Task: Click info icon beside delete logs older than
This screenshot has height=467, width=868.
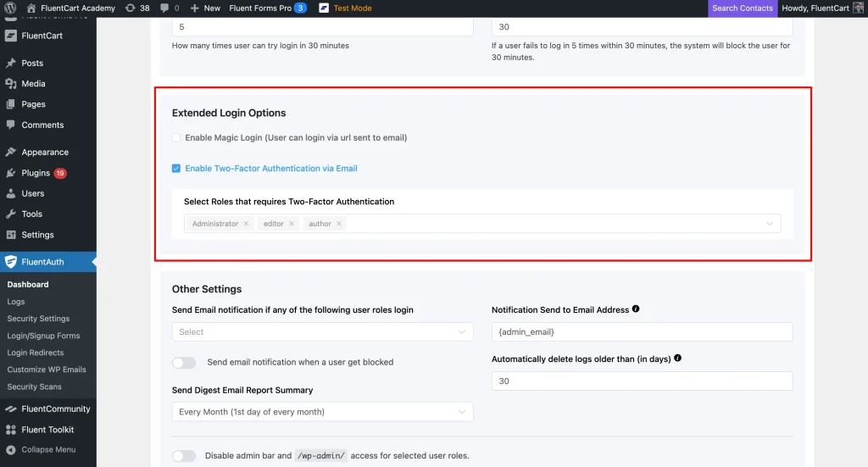Action: coord(677,358)
